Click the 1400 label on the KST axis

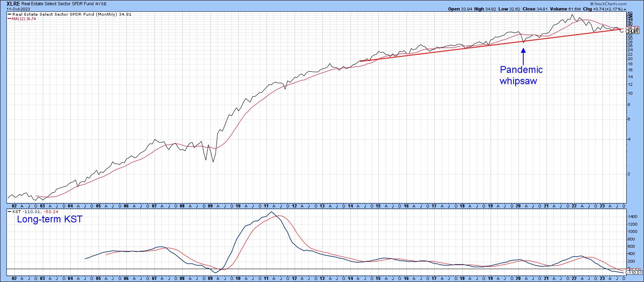(633, 217)
